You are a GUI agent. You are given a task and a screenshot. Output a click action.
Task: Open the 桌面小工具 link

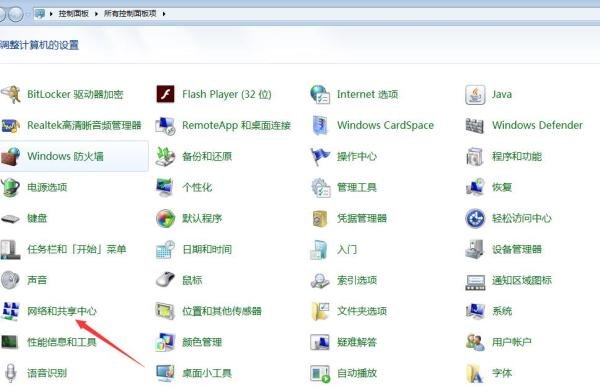coord(207,373)
